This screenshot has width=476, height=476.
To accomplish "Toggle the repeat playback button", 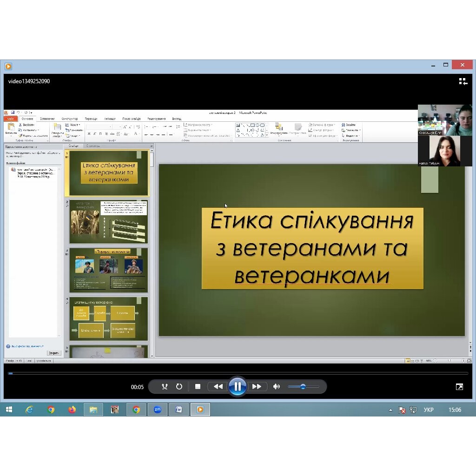I will click(179, 387).
